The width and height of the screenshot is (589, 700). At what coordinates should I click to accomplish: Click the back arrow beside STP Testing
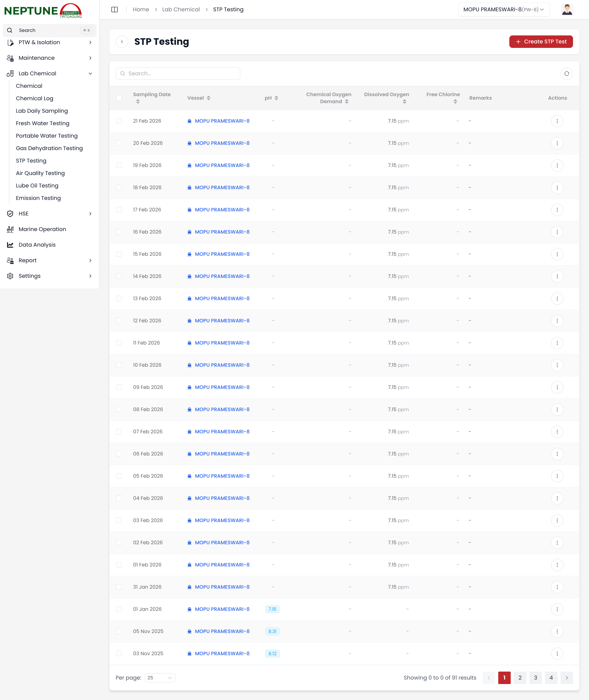click(x=122, y=42)
